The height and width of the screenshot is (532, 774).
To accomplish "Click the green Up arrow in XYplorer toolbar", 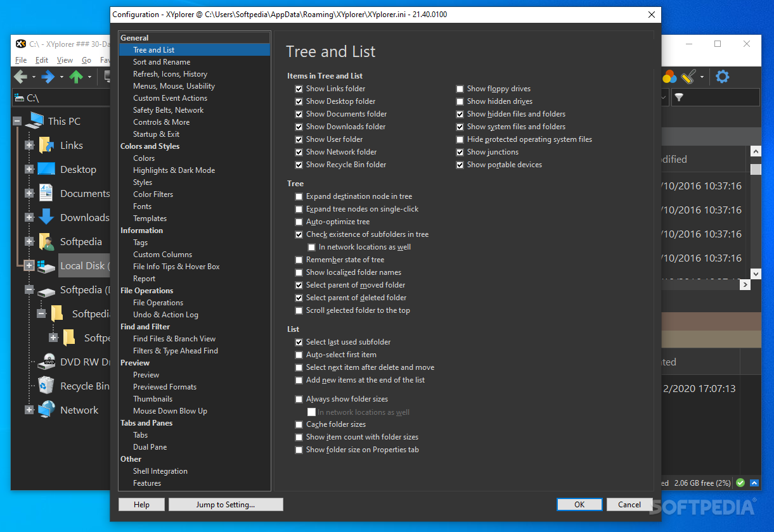I will 76,77.
